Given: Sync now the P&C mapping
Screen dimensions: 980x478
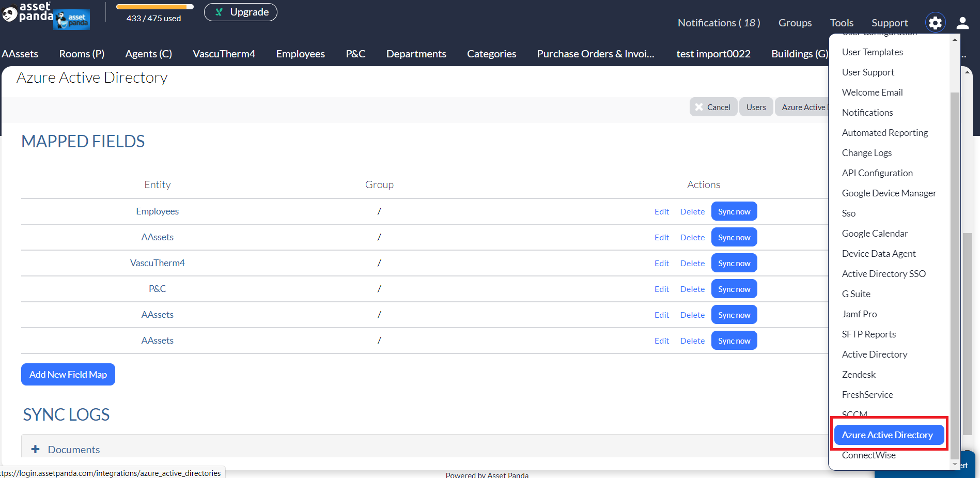Looking at the screenshot, I should [x=734, y=289].
